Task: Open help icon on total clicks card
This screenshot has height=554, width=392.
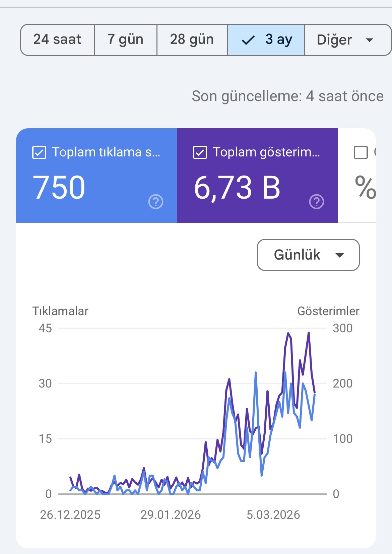Action: tap(156, 202)
